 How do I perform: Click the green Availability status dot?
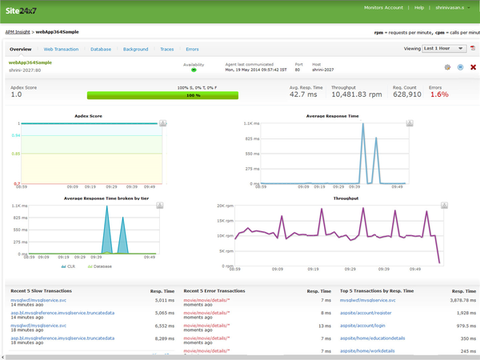[194, 70]
